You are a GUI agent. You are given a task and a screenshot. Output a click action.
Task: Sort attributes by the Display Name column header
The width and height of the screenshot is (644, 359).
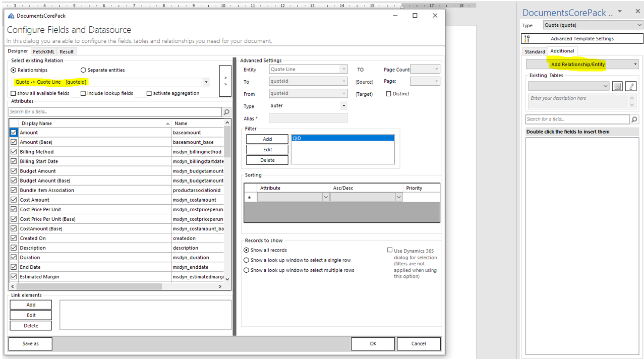coord(95,123)
